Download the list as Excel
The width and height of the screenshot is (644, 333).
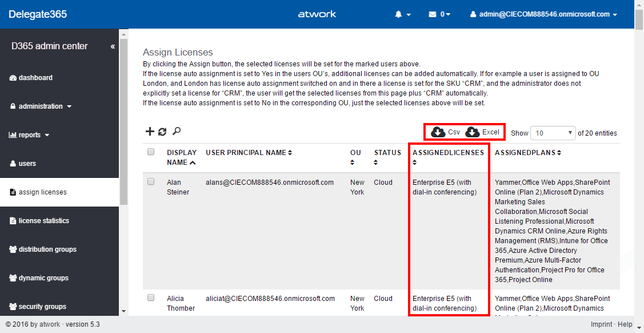483,132
